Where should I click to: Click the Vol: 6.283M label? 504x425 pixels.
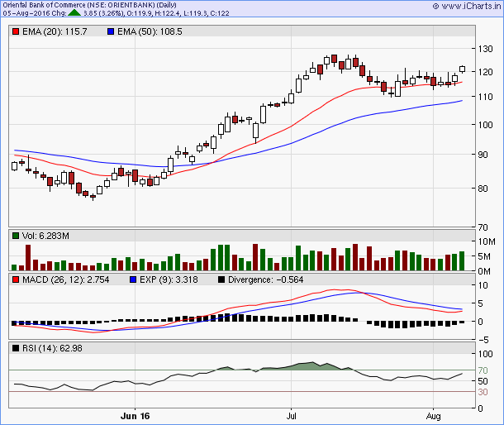point(45,236)
